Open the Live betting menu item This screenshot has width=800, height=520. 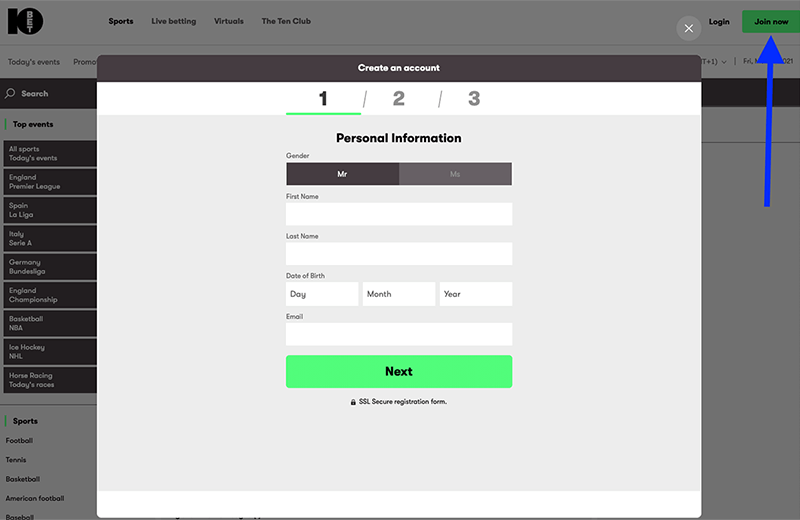coord(174,21)
